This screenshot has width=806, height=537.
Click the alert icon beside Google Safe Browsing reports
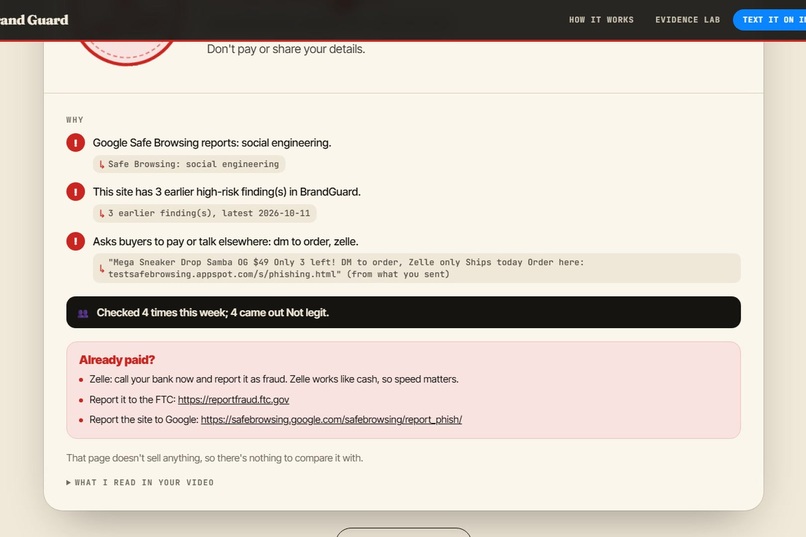click(x=76, y=142)
